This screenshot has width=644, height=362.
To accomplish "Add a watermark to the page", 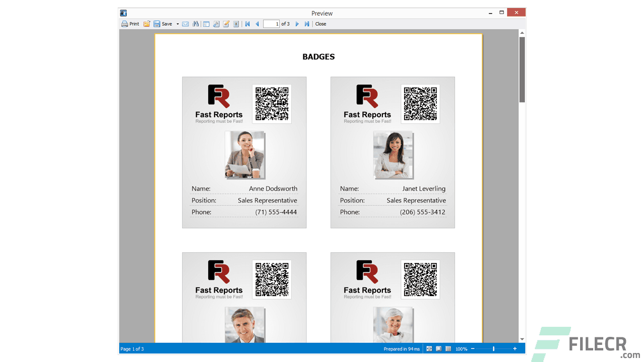I will [x=236, y=24].
